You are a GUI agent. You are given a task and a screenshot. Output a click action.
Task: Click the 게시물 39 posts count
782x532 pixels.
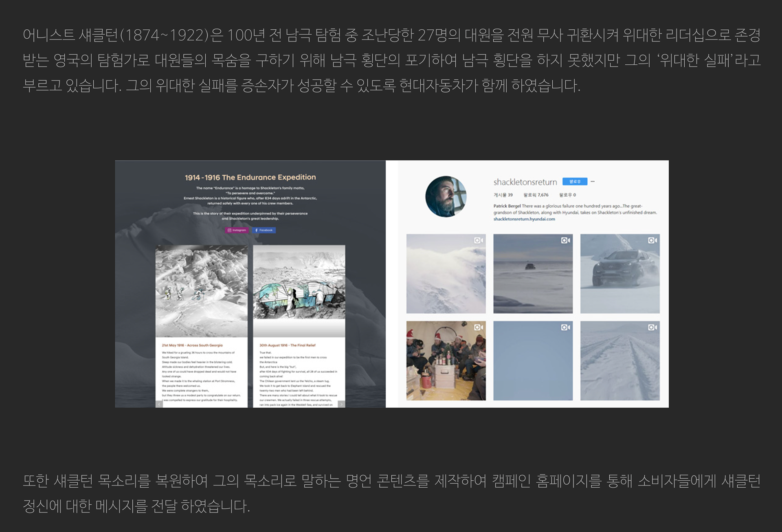[x=503, y=195]
